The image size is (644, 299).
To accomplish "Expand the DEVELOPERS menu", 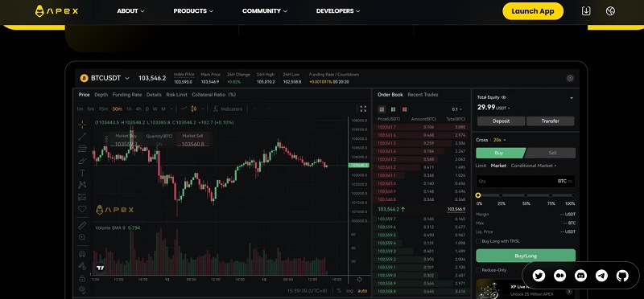I will tap(338, 11).
